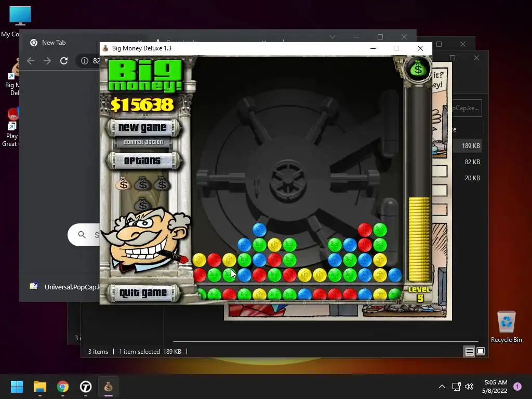Open the volume control tray icon
This screenshot has height=399, width=532.
point(469,387)
